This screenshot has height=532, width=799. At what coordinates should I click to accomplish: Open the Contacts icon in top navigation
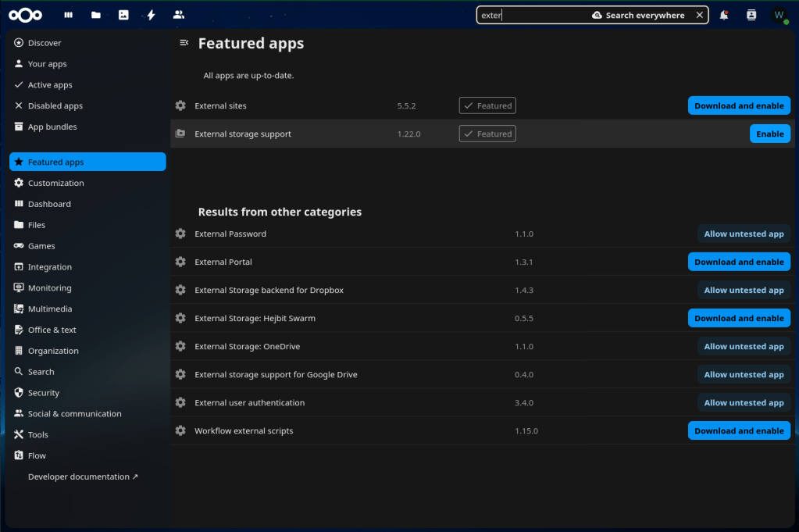(x=179, y=15)
